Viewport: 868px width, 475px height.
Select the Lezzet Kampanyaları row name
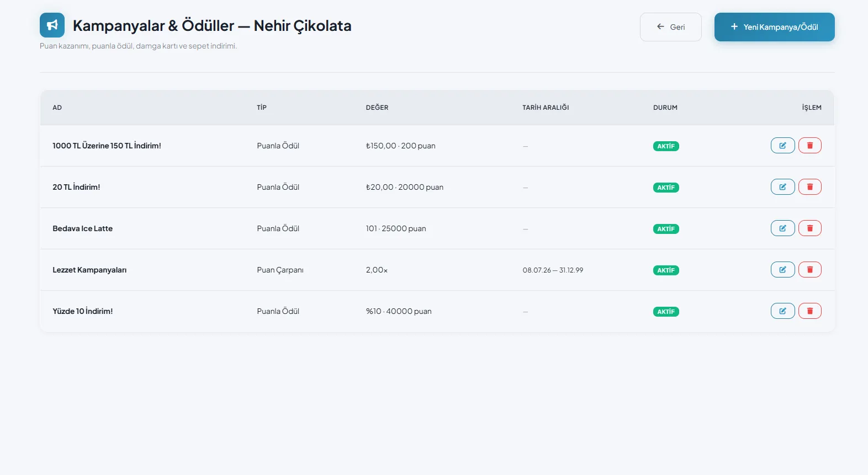tap(89, 270)
